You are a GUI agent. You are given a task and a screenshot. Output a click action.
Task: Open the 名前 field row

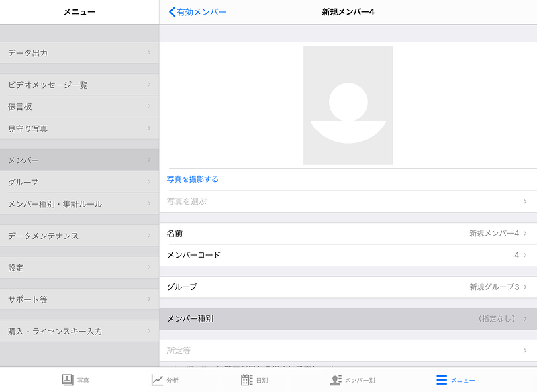348,233
